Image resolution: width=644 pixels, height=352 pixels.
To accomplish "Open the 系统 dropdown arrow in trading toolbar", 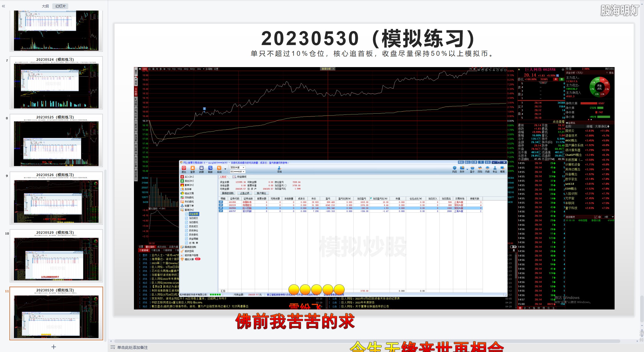I will pyautogui.click(x=225, y=169).
